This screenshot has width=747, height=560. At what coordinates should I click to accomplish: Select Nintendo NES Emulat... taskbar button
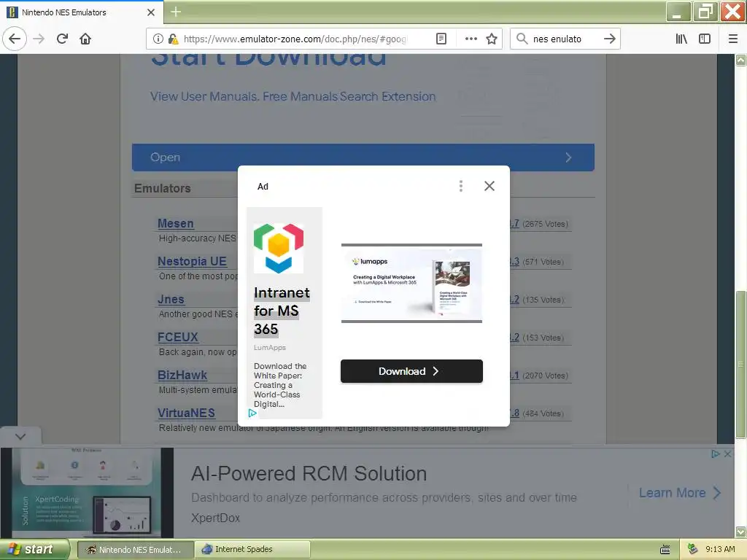(x=135, y=550)
